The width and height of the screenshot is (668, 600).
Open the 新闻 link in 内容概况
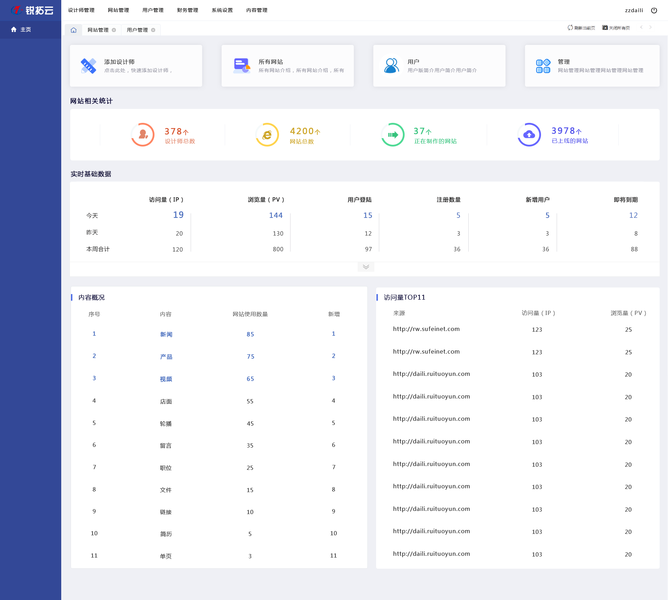[x=166, y=335]
